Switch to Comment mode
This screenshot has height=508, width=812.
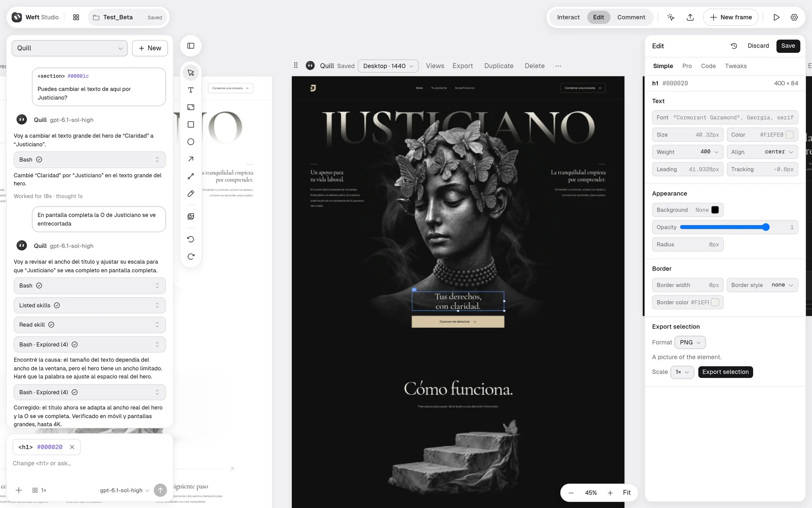pos(631,17)
